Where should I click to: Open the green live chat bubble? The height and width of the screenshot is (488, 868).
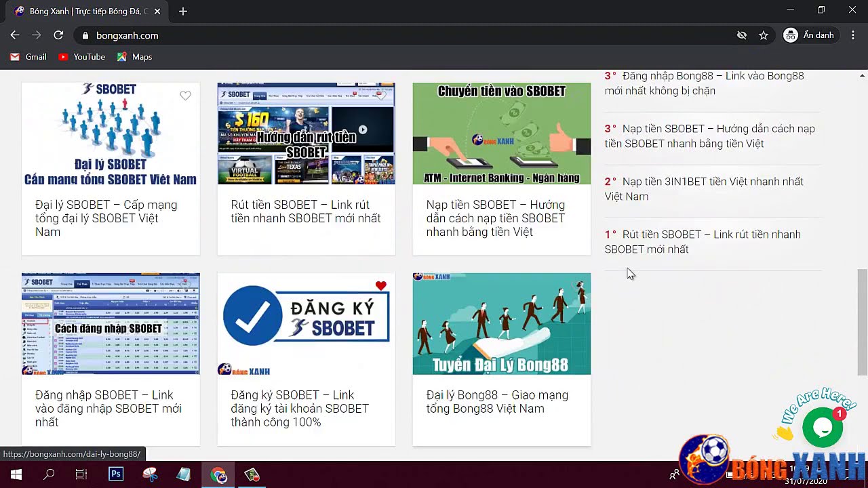point(823,427)
